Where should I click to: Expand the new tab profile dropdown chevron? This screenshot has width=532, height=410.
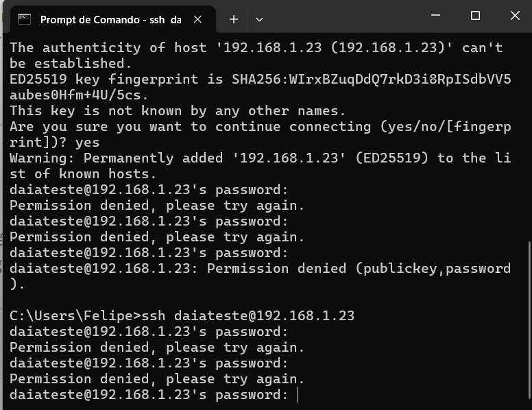pos(259,20)
